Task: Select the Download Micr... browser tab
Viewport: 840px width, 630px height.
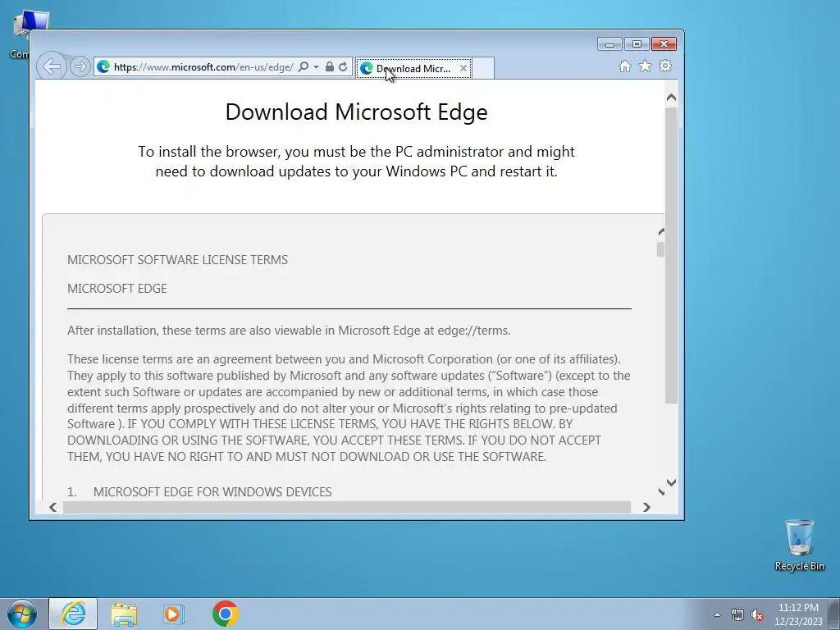Action: pyautogui.click(x=413, y=69)
